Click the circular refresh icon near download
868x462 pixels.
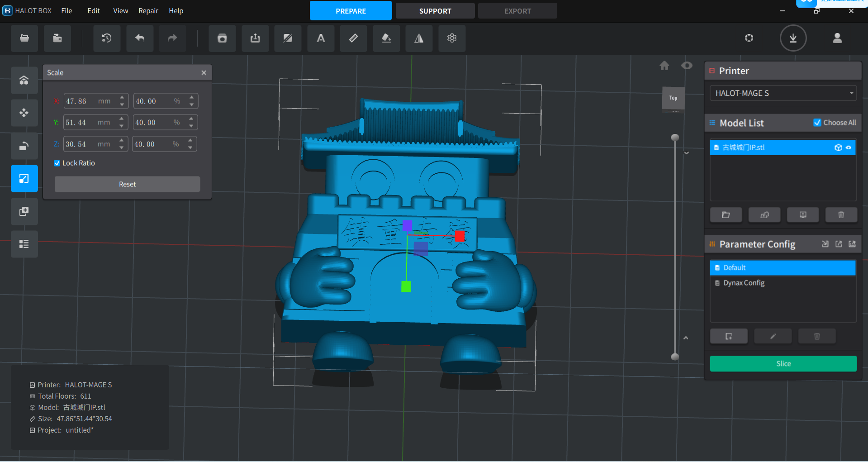749,38
